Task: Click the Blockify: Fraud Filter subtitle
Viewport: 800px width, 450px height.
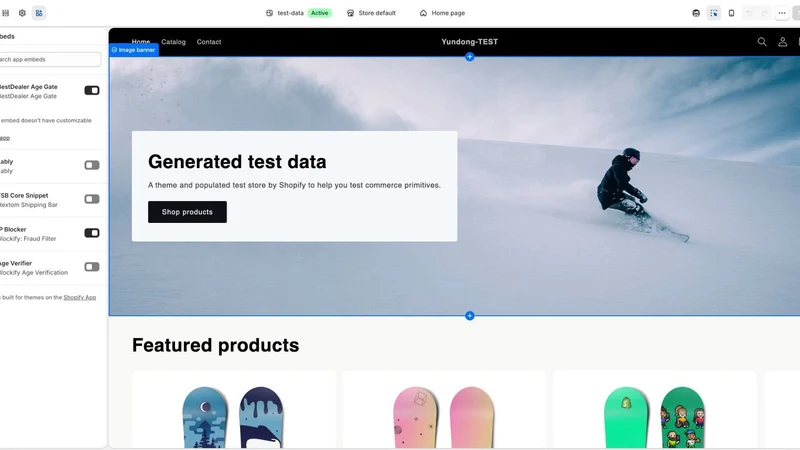Action: pos(28,239)
